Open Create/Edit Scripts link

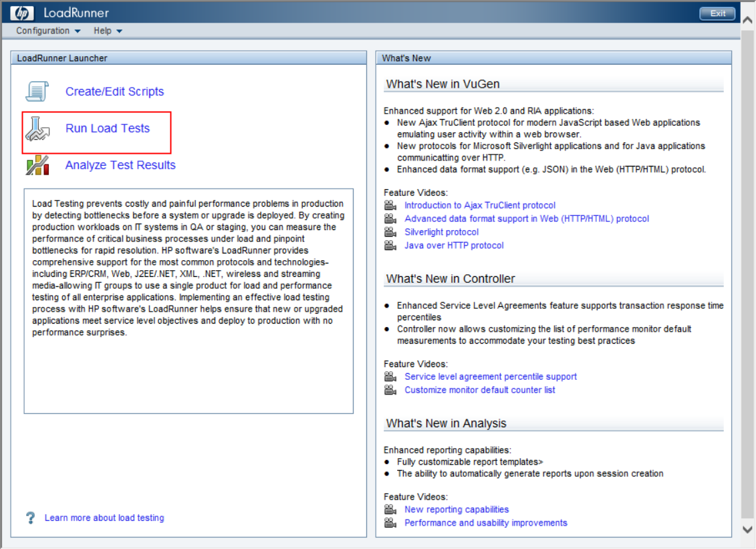(x=115, y=92)
